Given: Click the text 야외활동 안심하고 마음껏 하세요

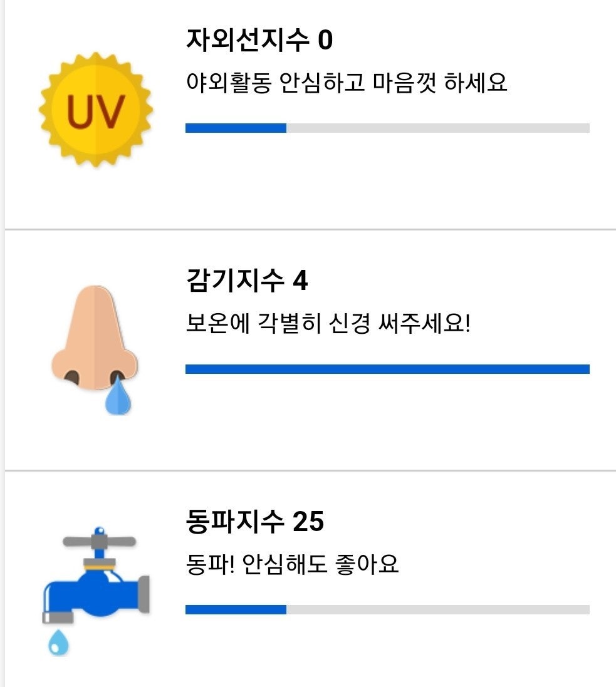Looking at the screenshot, I should 347,83.
